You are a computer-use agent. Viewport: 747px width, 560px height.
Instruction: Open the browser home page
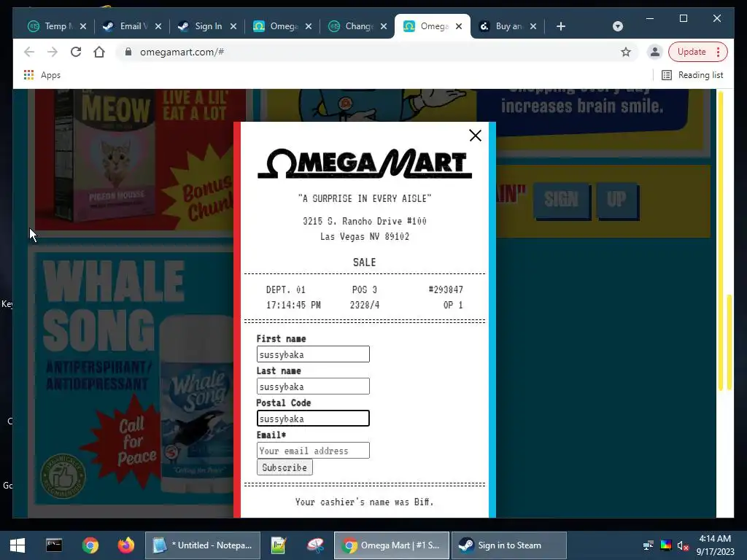tap(99, 52)
